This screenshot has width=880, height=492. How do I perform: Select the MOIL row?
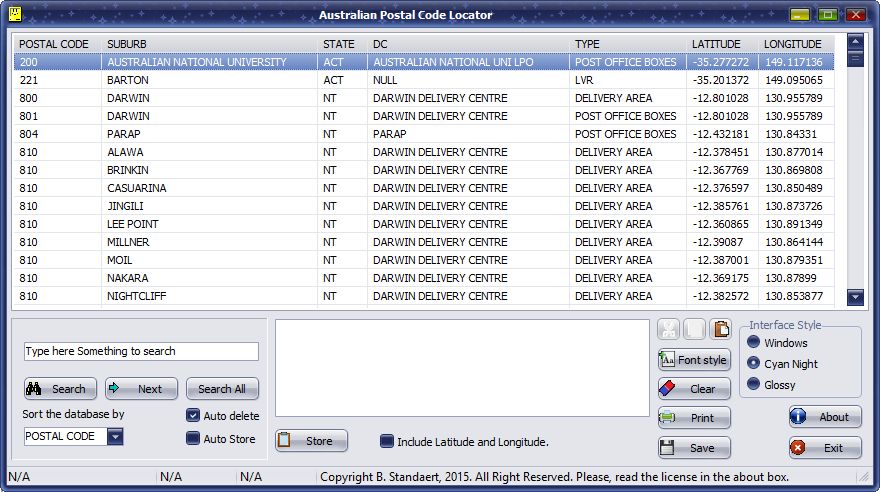[x=424, y=259]
